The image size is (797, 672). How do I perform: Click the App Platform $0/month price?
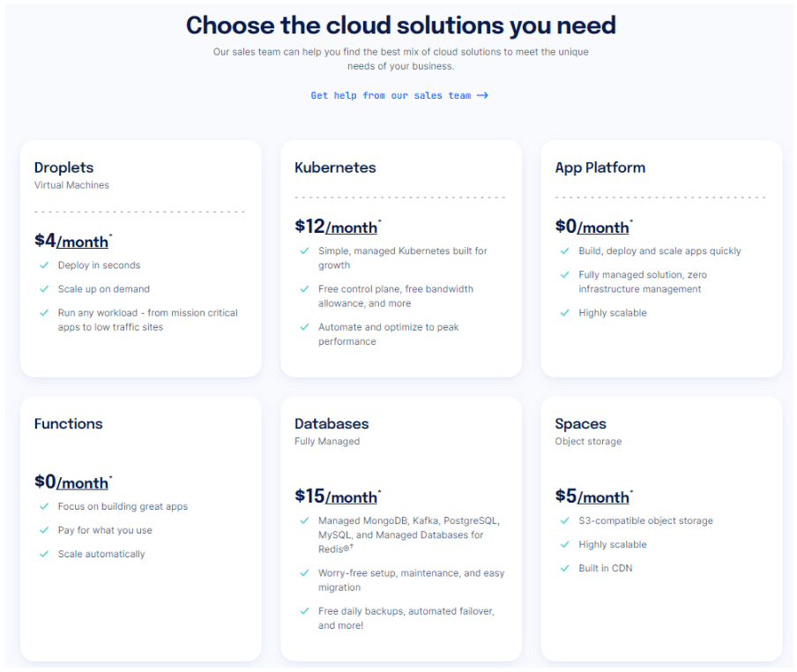coord(593,226)
